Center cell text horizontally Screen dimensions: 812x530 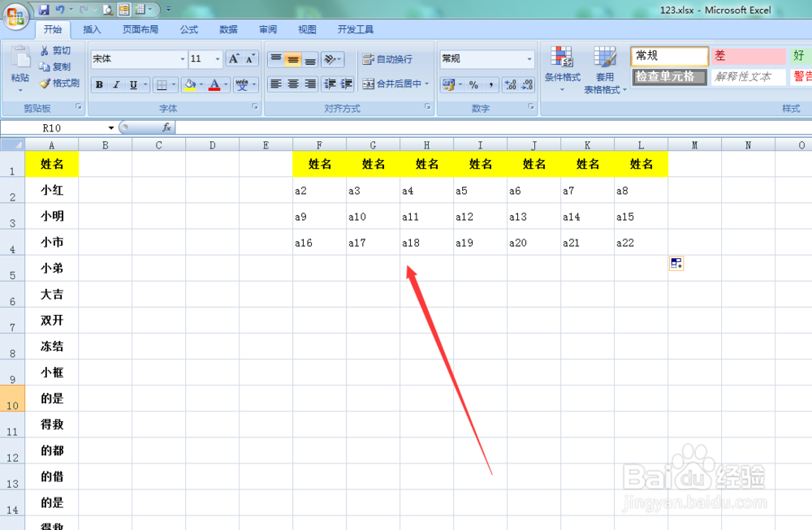pos(293,84)
